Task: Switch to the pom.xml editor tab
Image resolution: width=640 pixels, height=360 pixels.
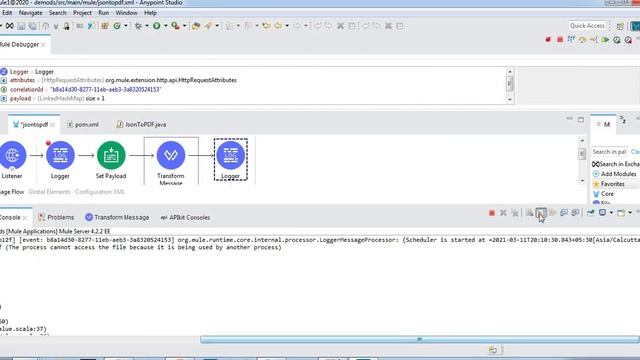Action: pos(83,124)
